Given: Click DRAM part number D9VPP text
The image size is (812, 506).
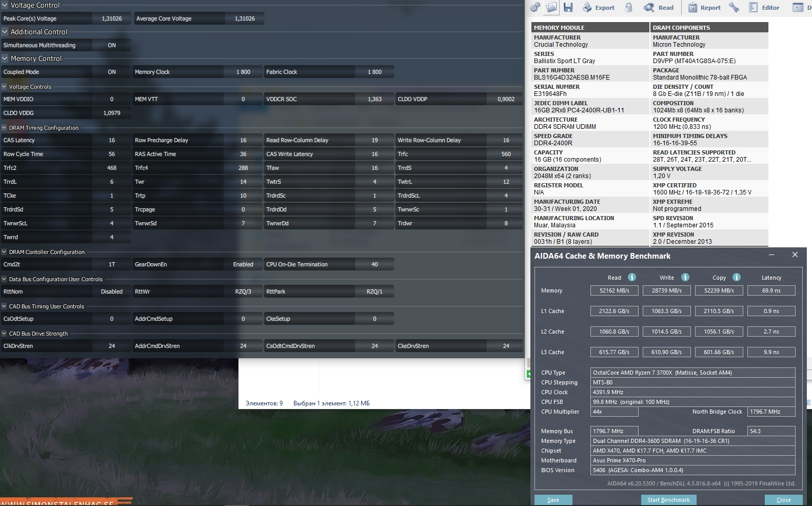Looking at the screenshot, I should 694,61.
